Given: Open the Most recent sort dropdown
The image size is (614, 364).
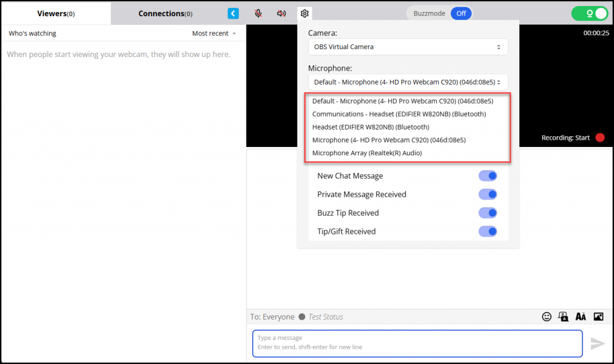Looking at the screenshot, I should tap(214, 34).
